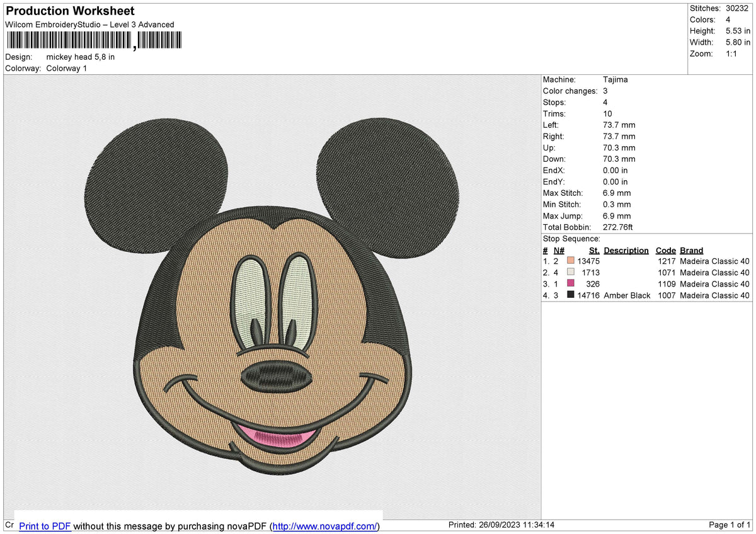Click Madeira Classic 40 in the 1071 row
The width and height of the screenshot is (756, 534).
click(715, 272)
